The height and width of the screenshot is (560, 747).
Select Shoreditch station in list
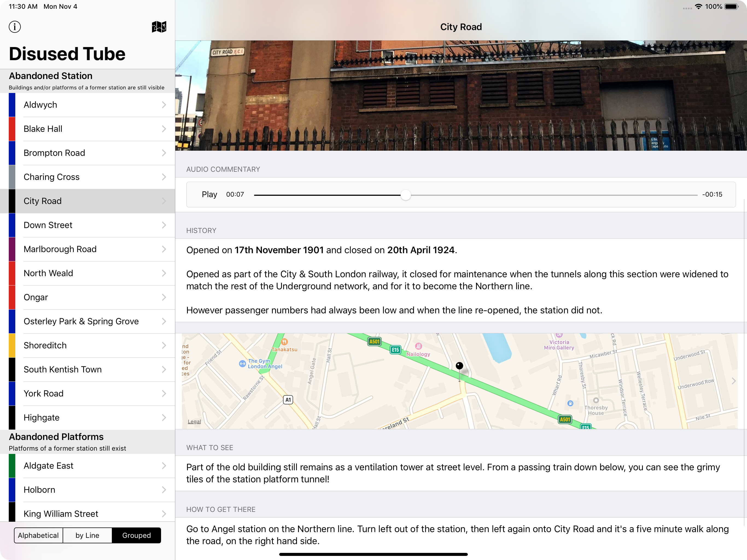(x=87, y=345)
